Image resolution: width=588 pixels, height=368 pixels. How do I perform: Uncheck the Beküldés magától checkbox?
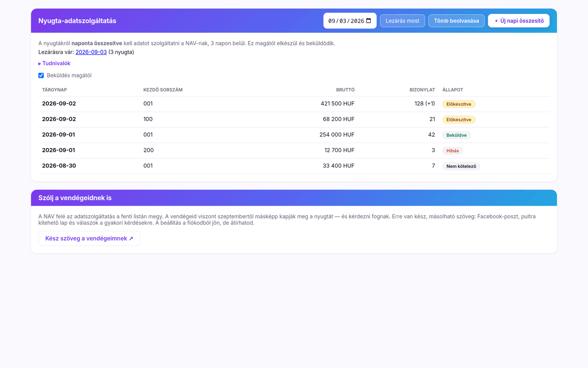click(41, 75)
